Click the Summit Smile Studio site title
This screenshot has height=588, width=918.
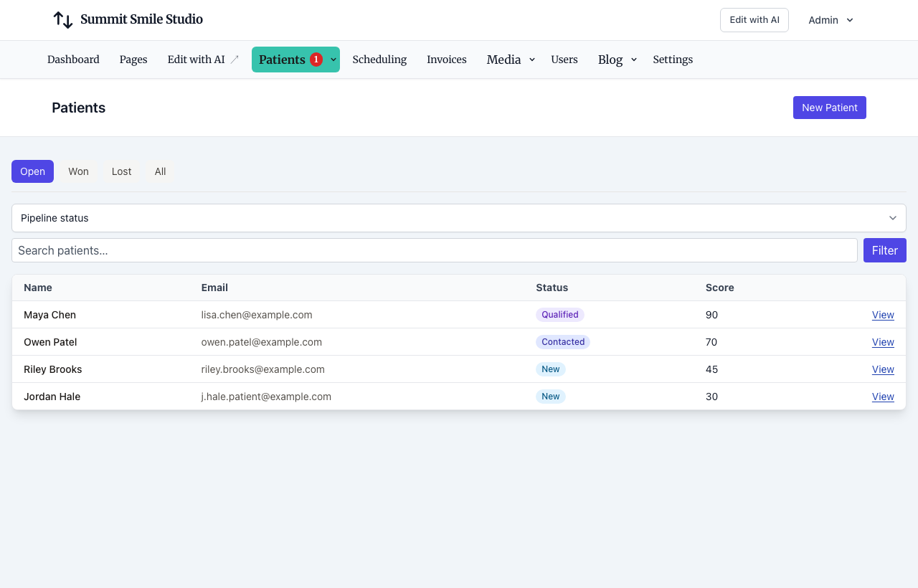141,19
